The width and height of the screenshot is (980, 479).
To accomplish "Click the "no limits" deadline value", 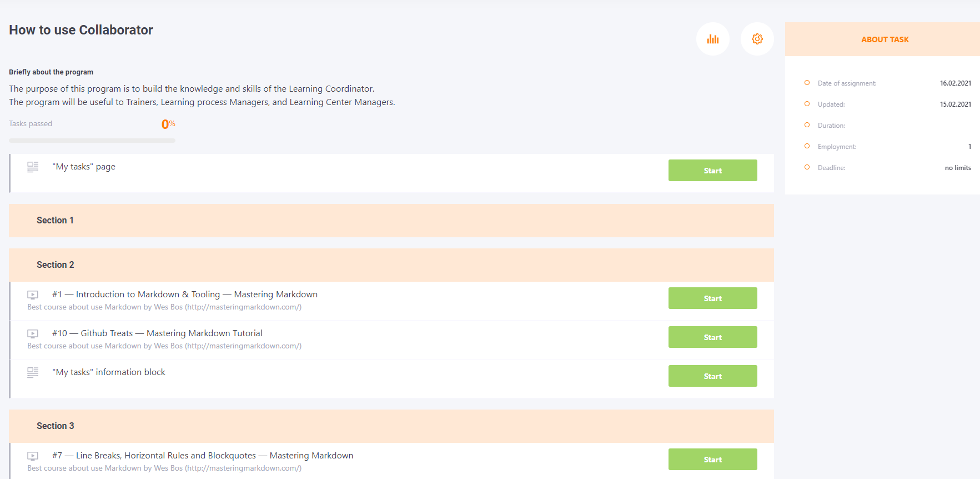I will [x=958, y=168].
